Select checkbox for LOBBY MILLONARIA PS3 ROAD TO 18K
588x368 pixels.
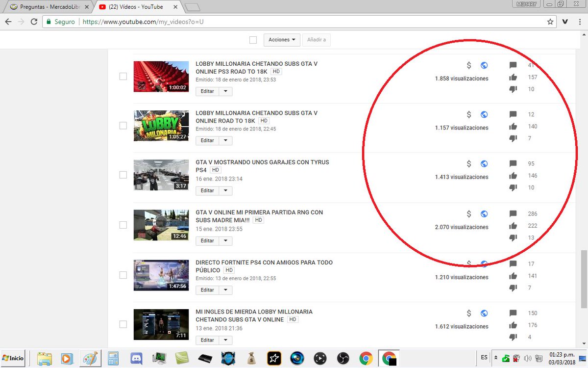(123, 76)
